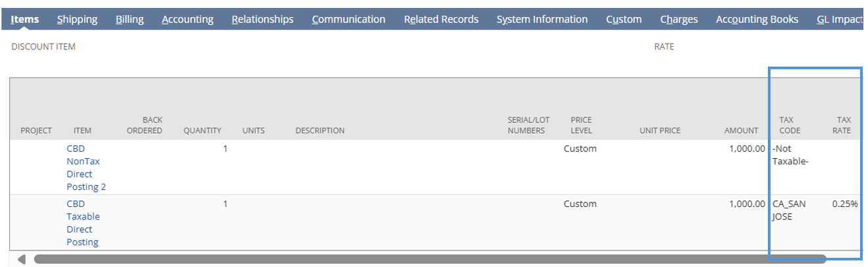Image resolution: width=868 pixels, height=267 pixels.
Task: Go to the Relationships tab
Action: point(263,19)
